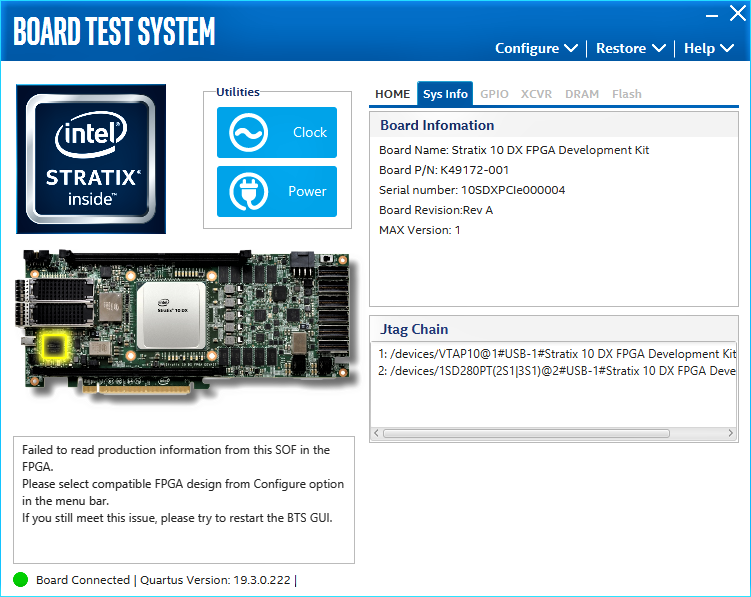This screenshot has height=597, width=751.
Task: Click the green Board Connected indicator
Action: pos(21,580)
